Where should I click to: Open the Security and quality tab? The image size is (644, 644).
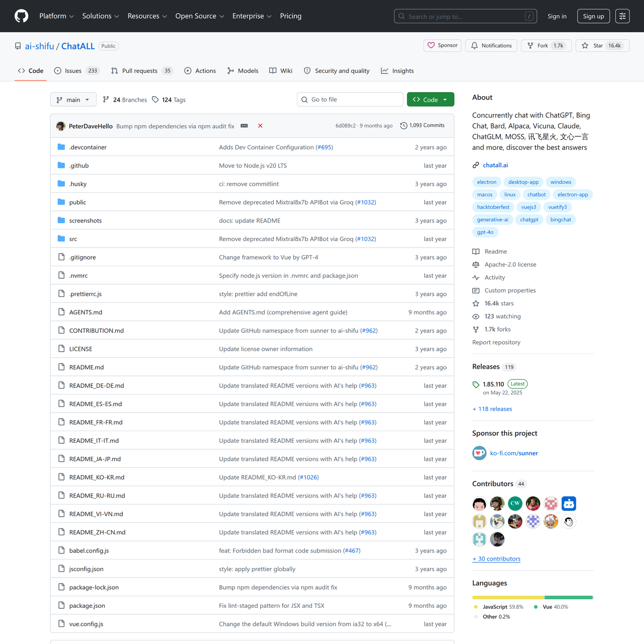coord(337,71)
